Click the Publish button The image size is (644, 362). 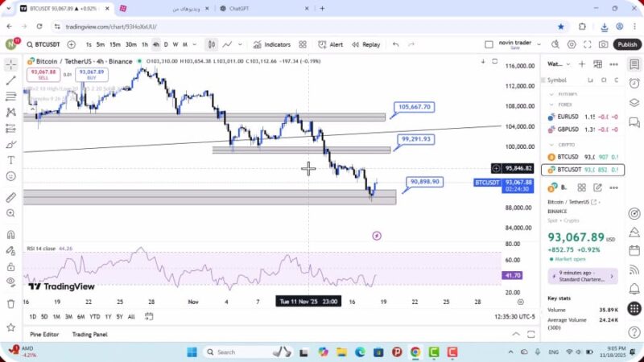tap(627, 45)
